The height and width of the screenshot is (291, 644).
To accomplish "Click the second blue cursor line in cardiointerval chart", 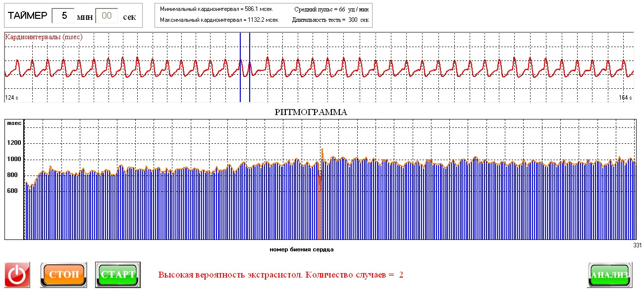I will [250, 67].
